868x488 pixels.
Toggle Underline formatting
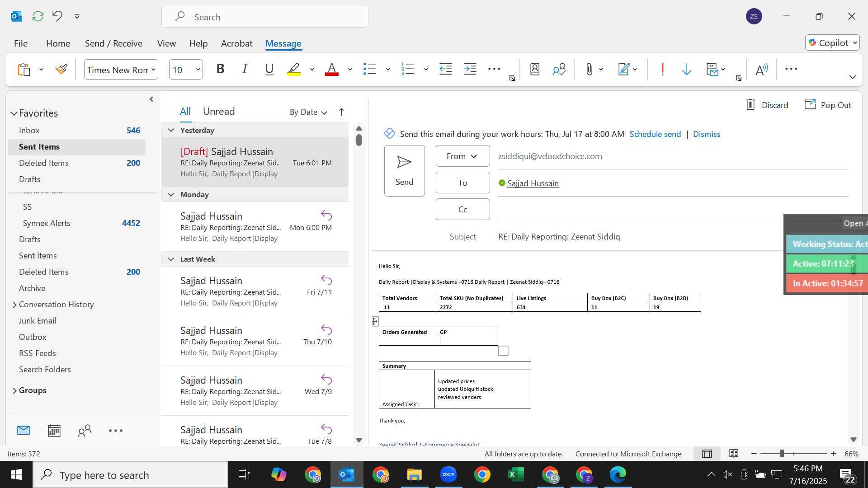269,69
